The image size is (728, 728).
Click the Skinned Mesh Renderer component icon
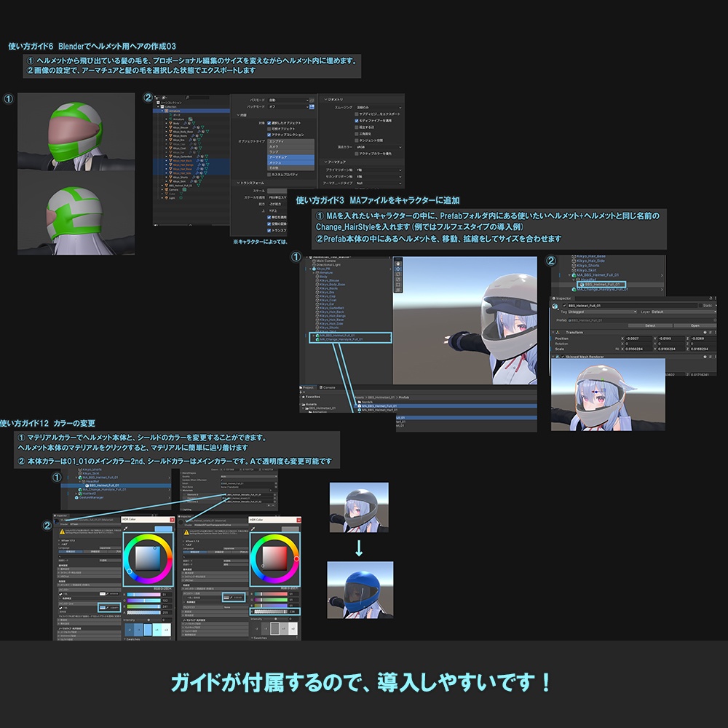point(558,357)
